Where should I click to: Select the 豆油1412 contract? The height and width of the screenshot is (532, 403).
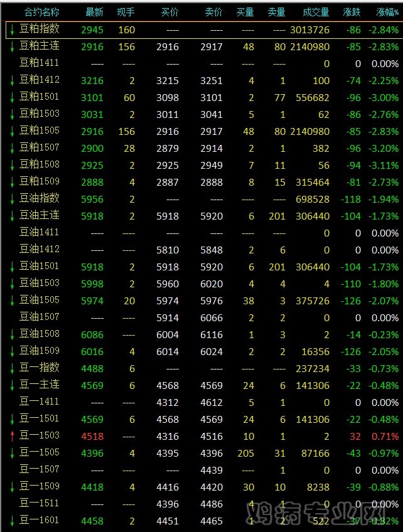(x=39, y=250)
